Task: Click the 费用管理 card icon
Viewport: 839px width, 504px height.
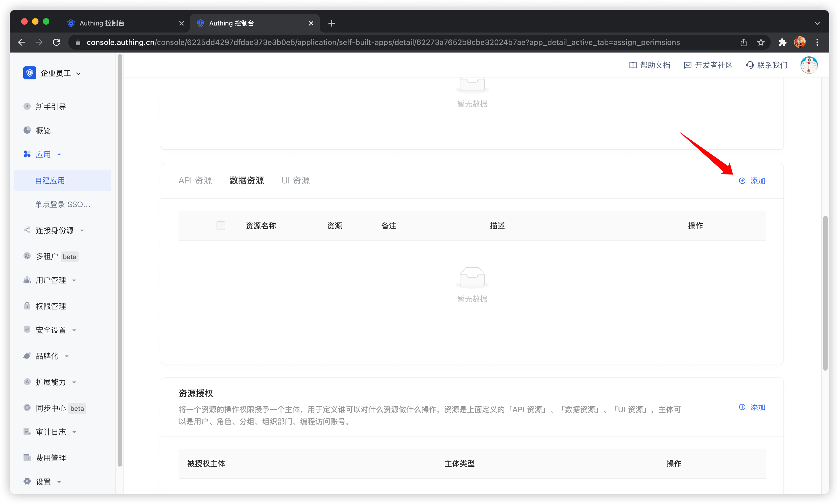Action: pos(27,457)
